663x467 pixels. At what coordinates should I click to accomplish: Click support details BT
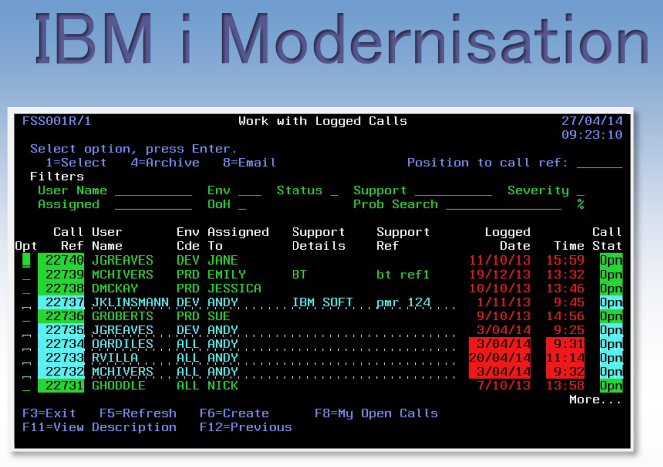(x=299, y=275)
